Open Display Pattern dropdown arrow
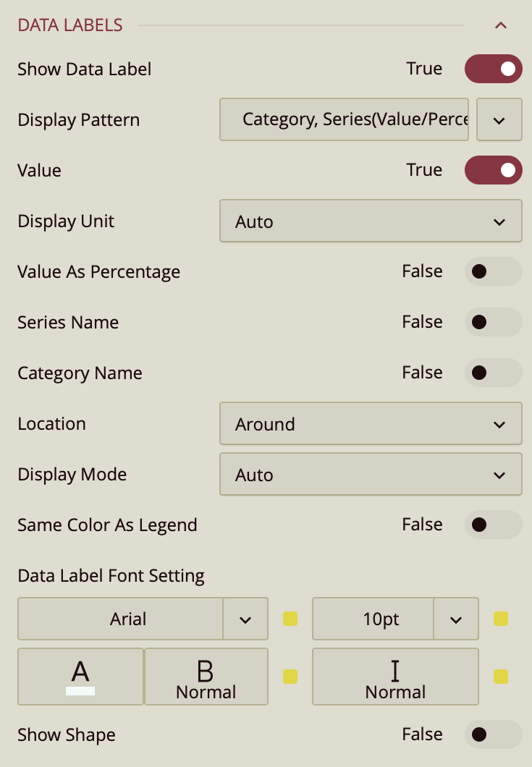This screenshot has height=767, width=532. 499,120
